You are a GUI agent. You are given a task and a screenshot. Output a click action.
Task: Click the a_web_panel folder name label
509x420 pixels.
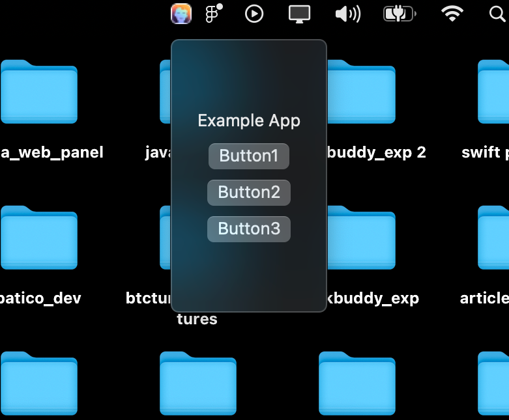[x=52, y=152]
